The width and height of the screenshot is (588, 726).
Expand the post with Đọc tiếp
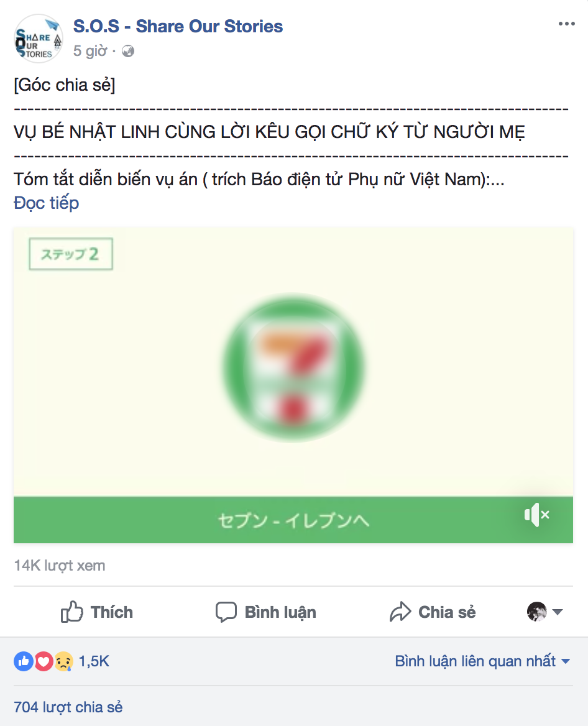[46, 203]
